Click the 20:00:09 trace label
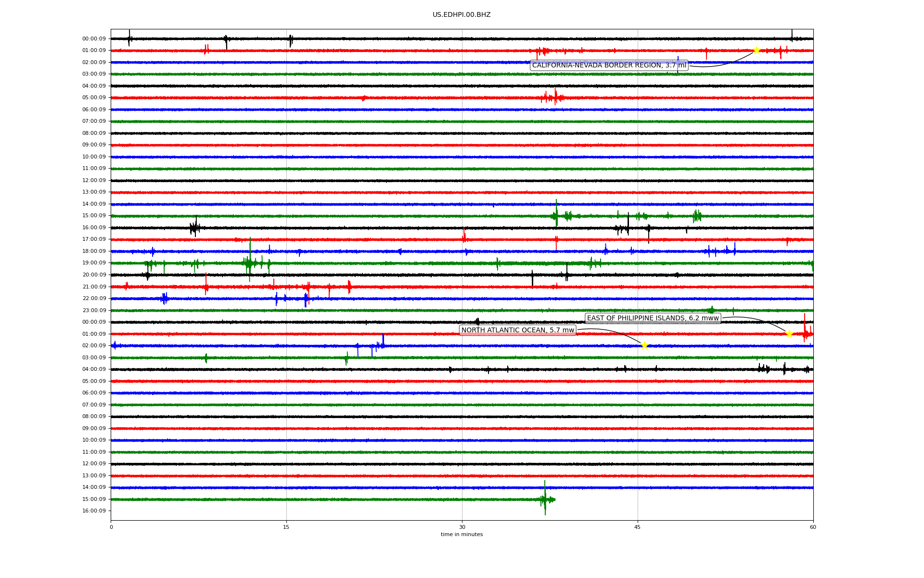 (x=94, y=275)
